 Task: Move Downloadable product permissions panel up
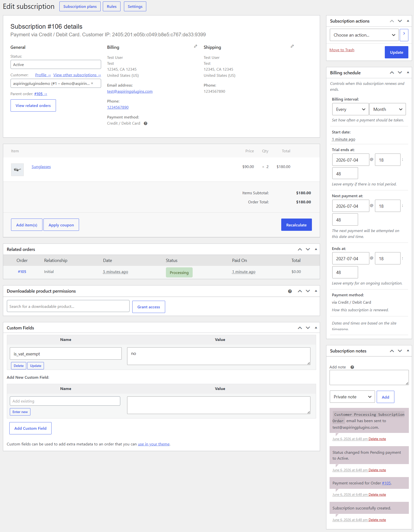pos(300,291)
